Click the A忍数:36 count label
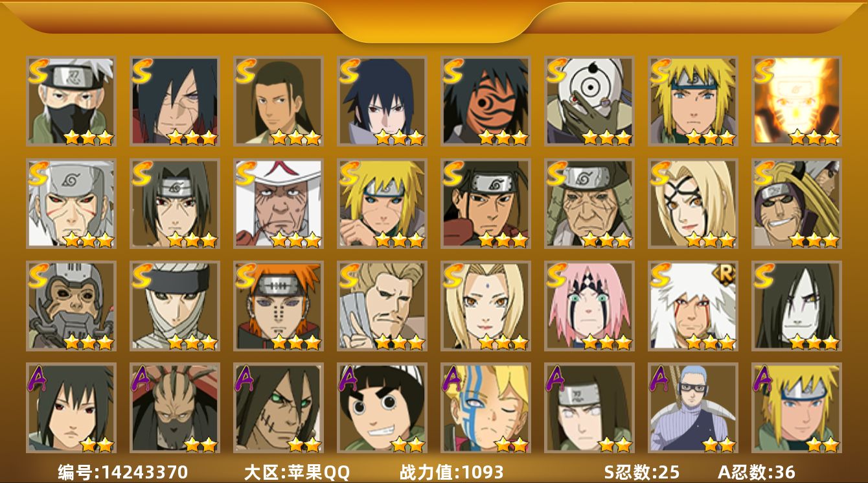The height and width of the screenshot is (483, 868). [756, 472]
